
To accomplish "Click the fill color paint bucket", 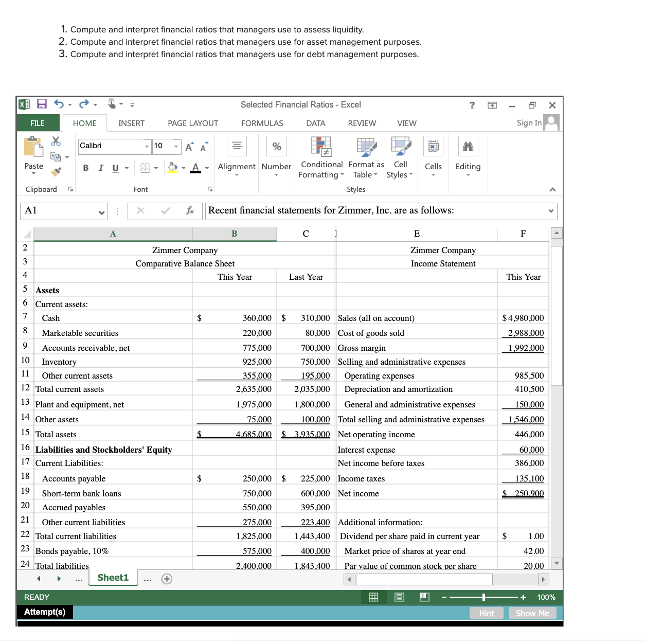I will click(172, 168).
